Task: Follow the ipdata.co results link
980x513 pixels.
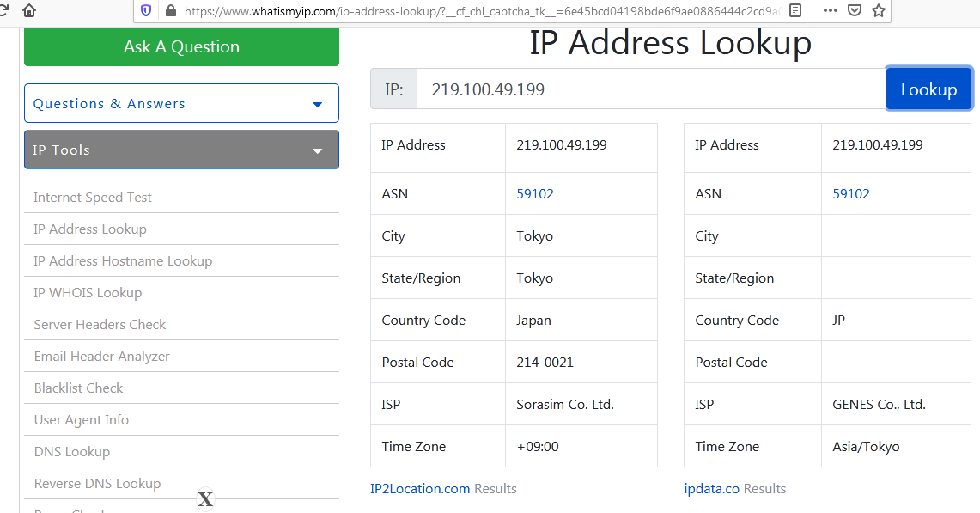Action: (x=711, y=488)
